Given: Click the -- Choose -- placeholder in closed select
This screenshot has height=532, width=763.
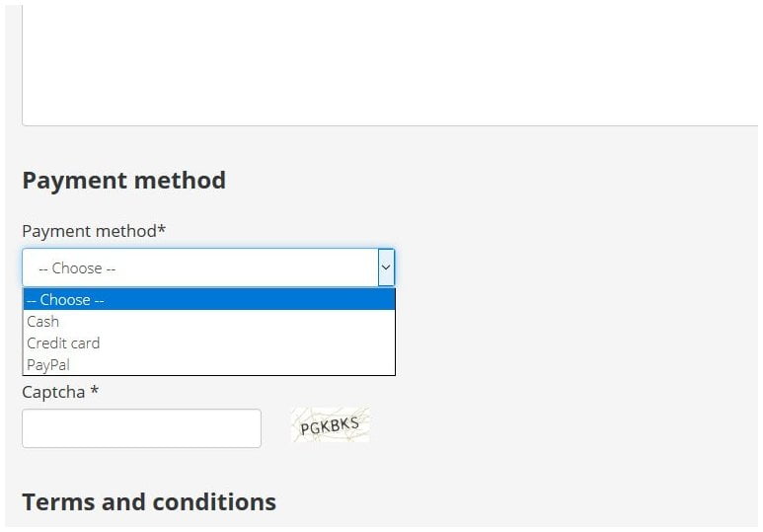Looking at the screenshot, I should pyautogui.click(x=77, y=268).
